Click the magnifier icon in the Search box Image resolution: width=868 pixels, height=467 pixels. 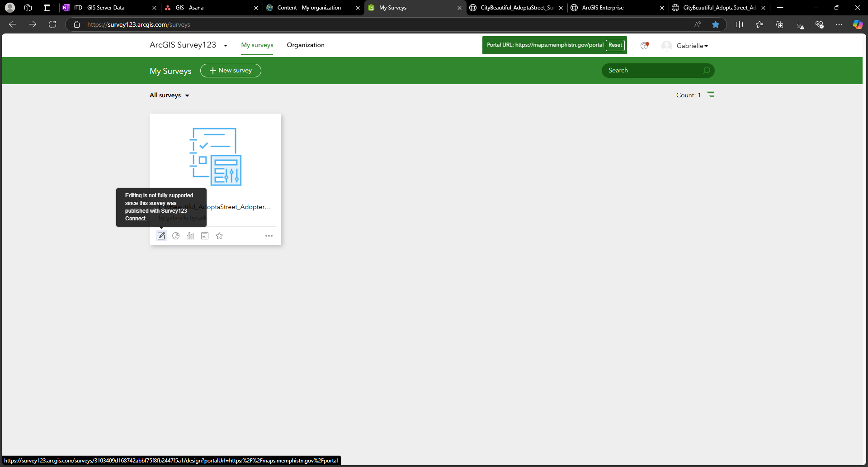point(707,70)
